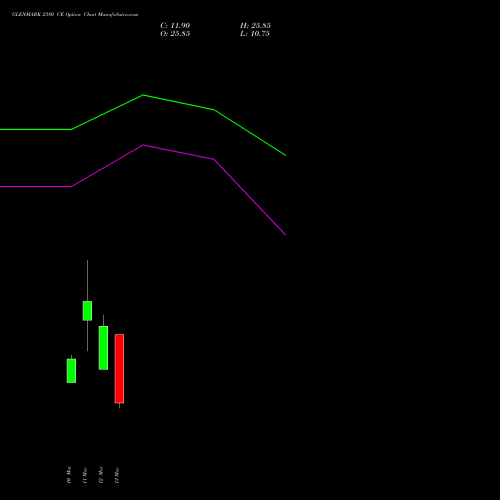Viewport: 500px width, 500px height.
Task: Click the green 12 Mar candlestick
Action: (103, 348)
